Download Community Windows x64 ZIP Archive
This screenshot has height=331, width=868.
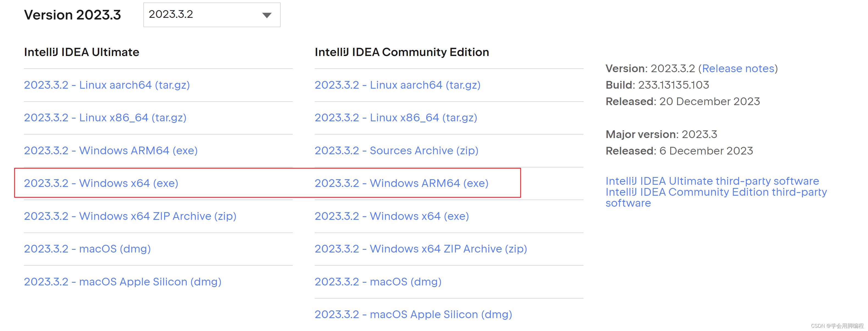tap(421, 249)
